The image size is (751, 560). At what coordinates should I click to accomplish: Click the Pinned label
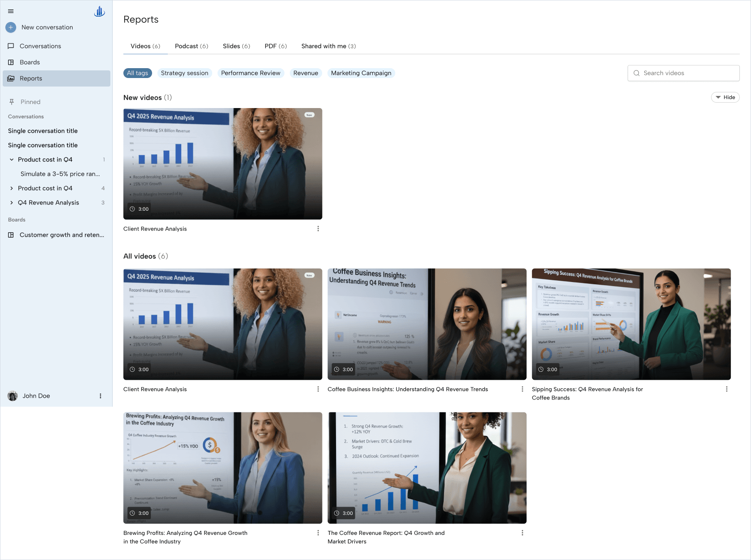31,102
